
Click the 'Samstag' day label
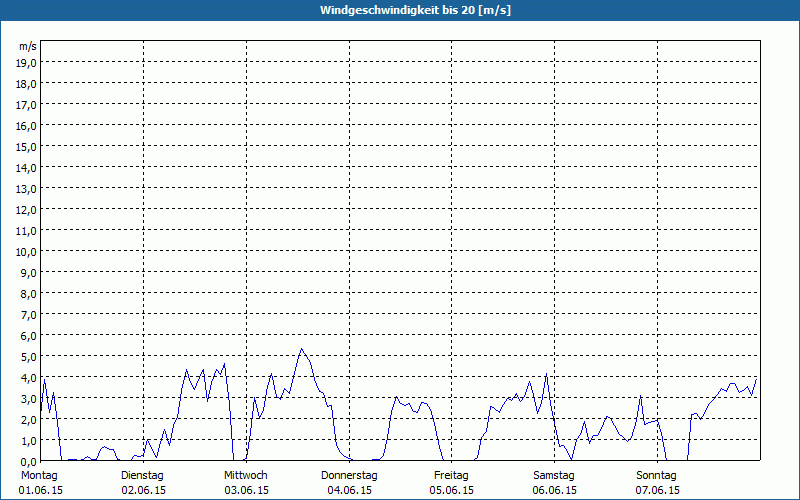[x=554, y=476]
